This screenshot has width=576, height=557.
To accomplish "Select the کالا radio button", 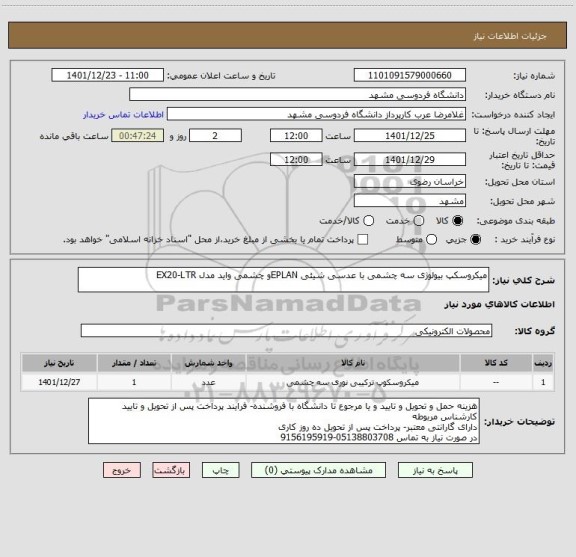I will pos(458,220).
